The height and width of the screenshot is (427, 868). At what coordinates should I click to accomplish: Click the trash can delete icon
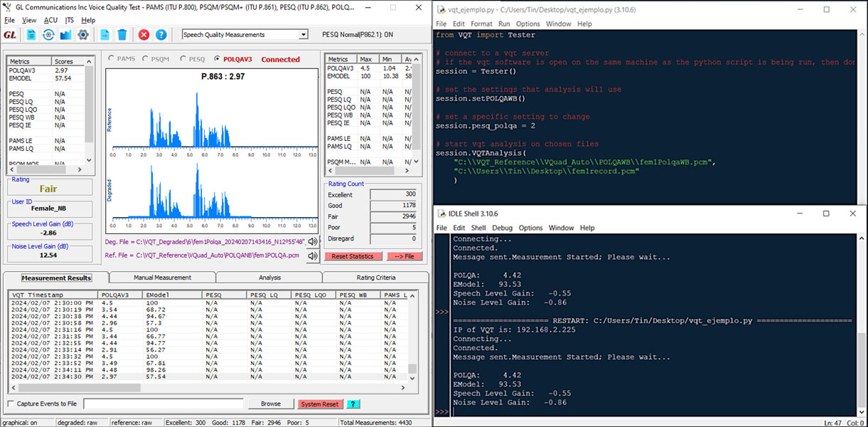click(122, 35)
